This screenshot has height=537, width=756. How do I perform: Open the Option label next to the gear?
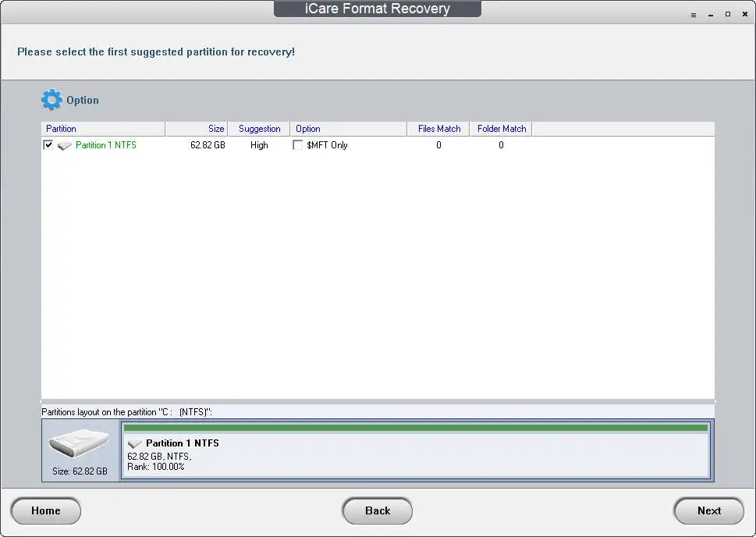point(83,101)
